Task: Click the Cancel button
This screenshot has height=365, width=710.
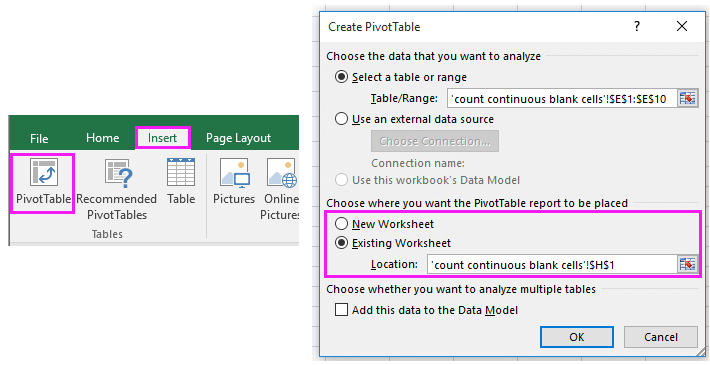Action: (x=661, y=337)
